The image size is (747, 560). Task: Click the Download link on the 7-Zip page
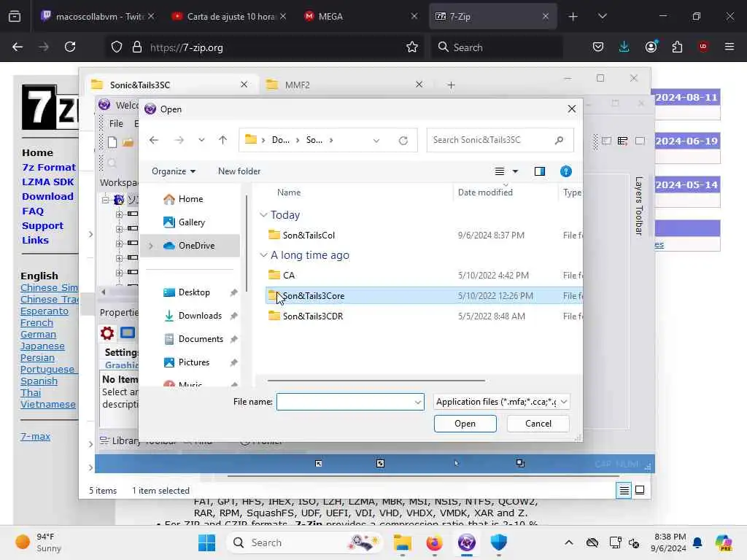pos(47,196)
